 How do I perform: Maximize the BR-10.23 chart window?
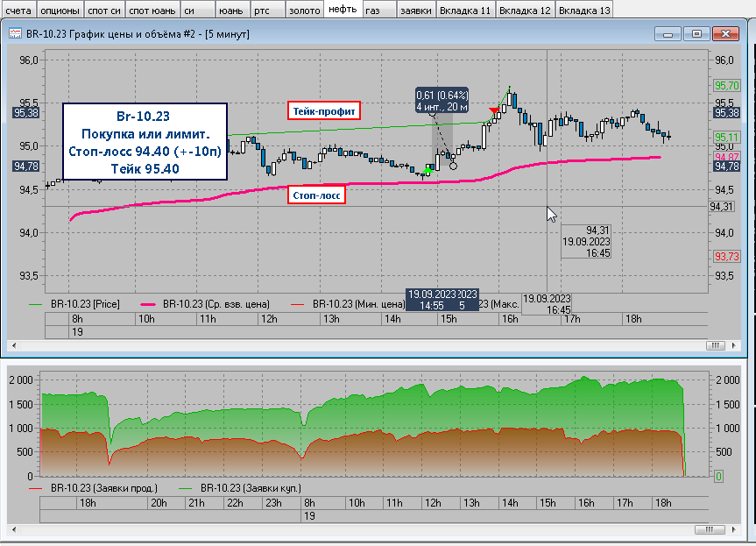click(x=696, y=34)
